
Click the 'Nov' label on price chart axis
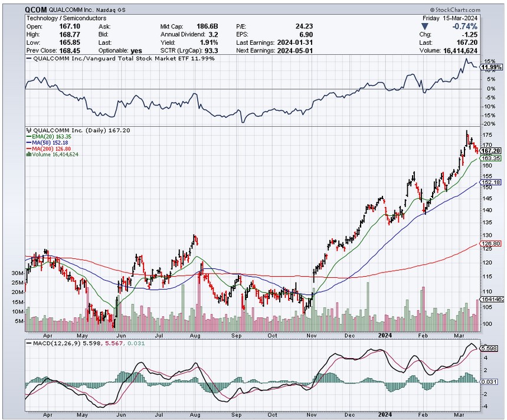point(312,336)
